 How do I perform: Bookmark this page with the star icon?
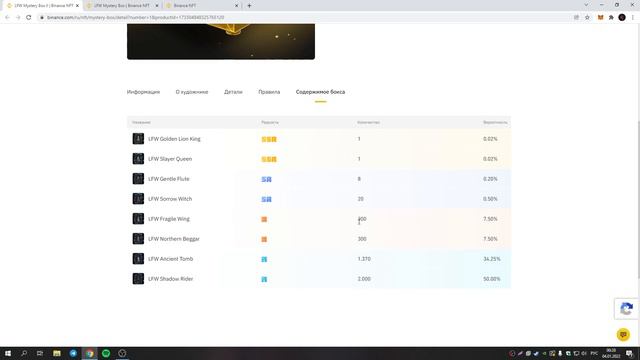pyautogui.click(x=587, y=18)
